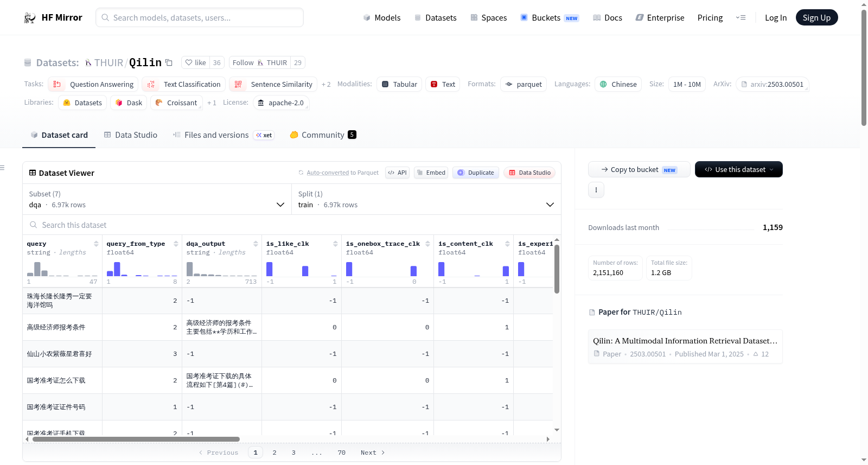Open the Community tab
The image size is (868, 465).
(x=323, y=135)
